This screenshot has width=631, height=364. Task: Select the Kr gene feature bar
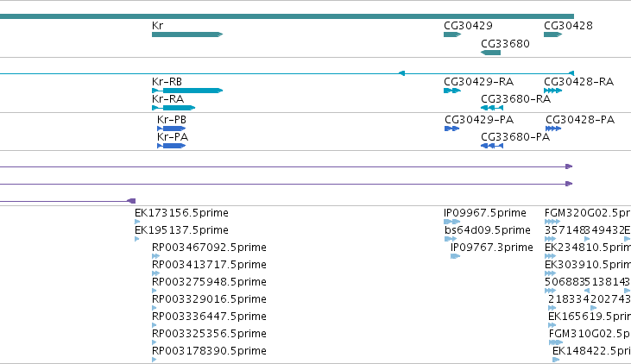click(187, 35)
